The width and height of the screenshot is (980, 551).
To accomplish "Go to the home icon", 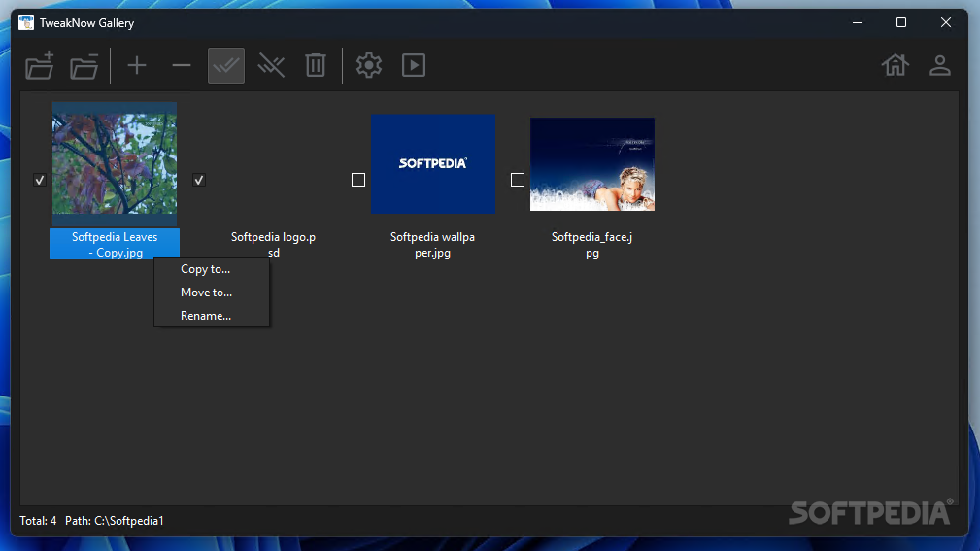I will pos(895,66).
